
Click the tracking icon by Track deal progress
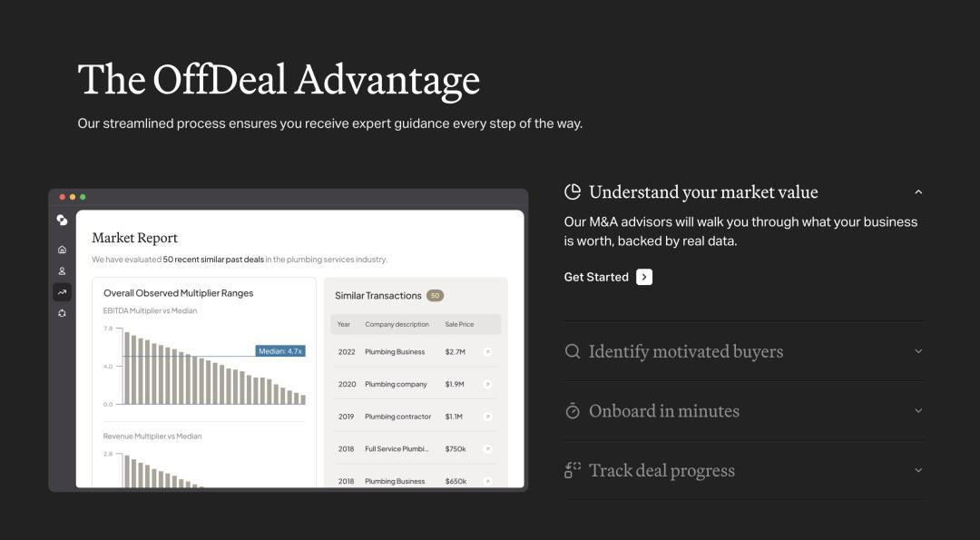573,470
